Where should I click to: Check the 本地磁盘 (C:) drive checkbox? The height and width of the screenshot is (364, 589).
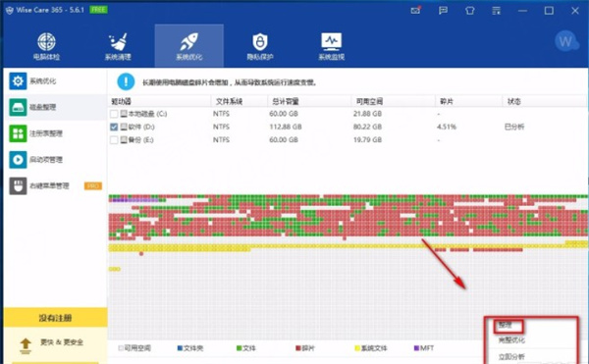point(114,114)
